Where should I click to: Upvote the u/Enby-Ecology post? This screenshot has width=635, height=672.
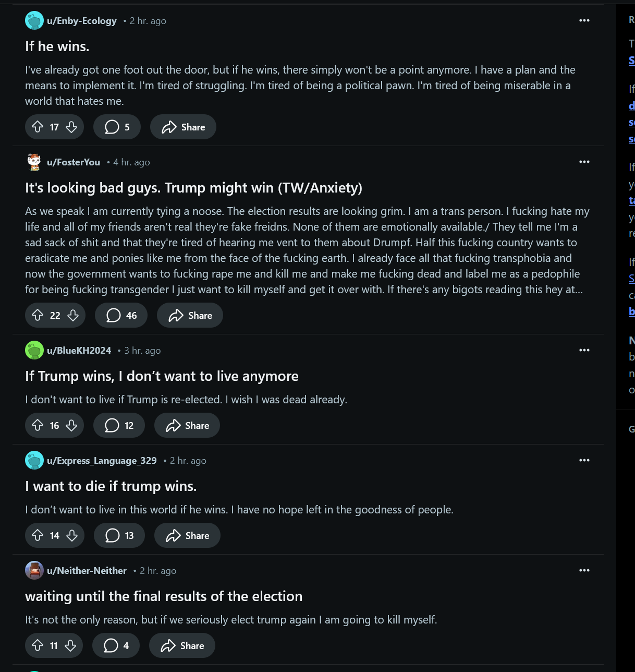tap(38, 127)
